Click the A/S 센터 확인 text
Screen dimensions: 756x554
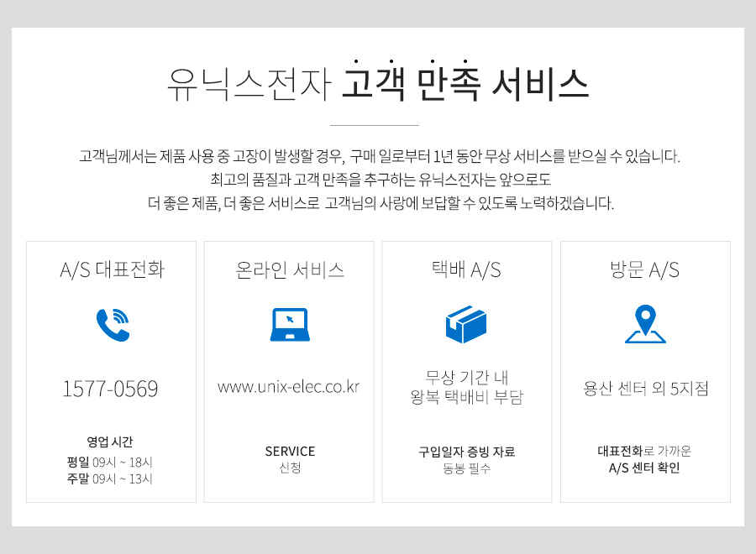coord(645,468)
